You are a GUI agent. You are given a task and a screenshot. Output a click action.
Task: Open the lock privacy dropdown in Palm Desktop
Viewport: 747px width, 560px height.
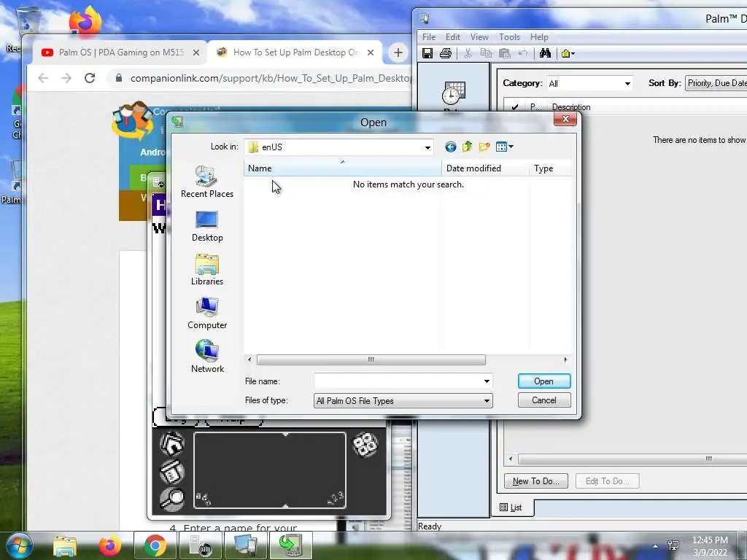[568, 53]
